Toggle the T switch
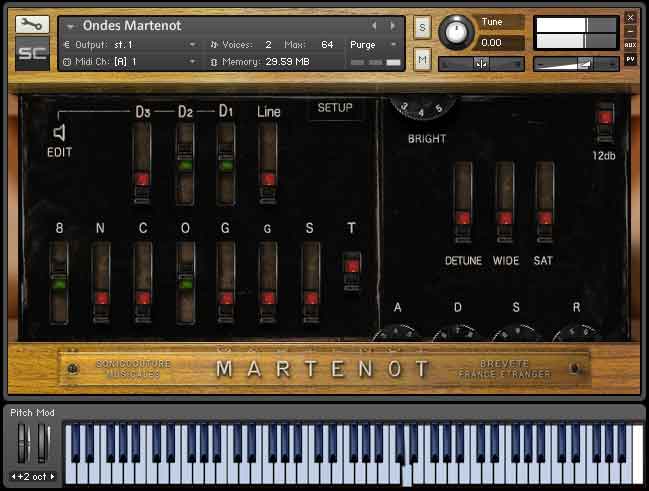Viewport: 649px width, 491px height. click(352, 272)
